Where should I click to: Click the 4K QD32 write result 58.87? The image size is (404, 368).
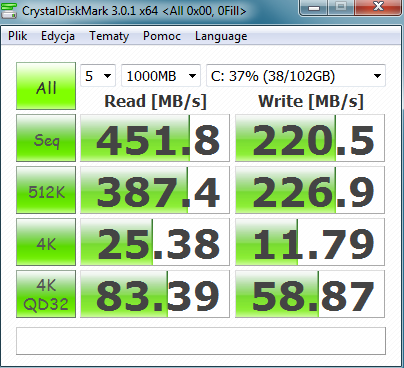pos(310,294)
